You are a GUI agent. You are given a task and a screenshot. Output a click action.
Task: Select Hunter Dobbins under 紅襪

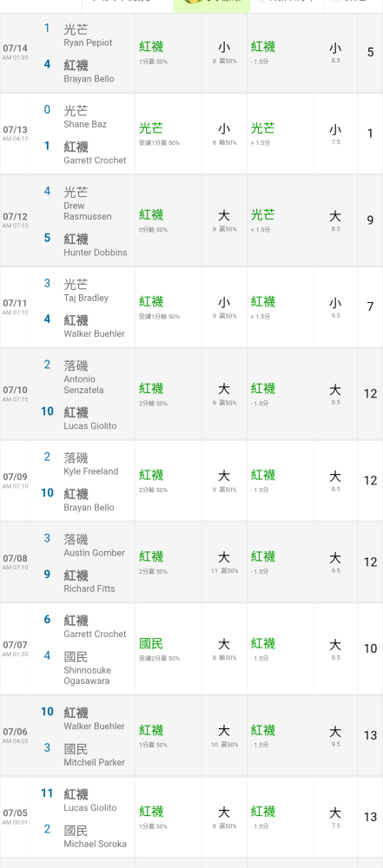tap(96, 253)
